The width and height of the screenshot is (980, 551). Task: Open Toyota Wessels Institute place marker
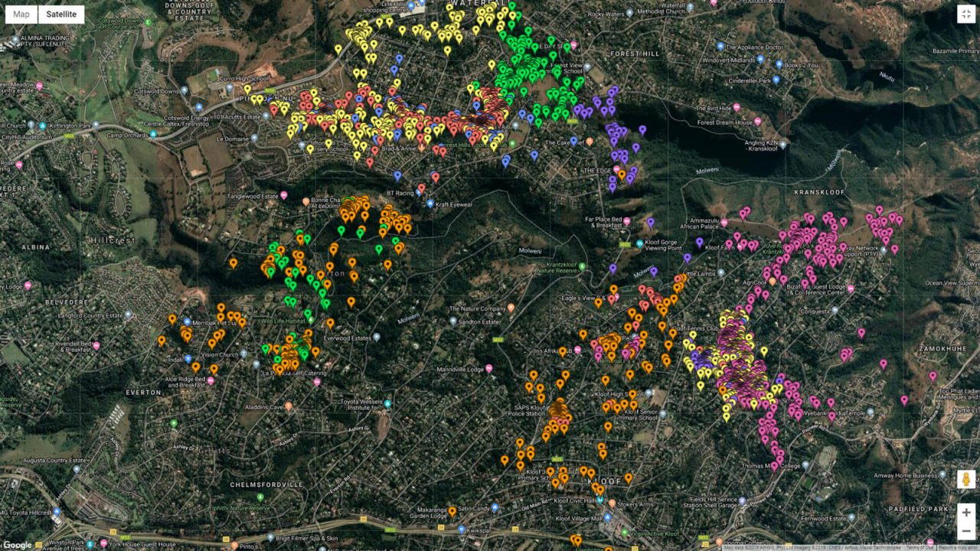[388, 403]
